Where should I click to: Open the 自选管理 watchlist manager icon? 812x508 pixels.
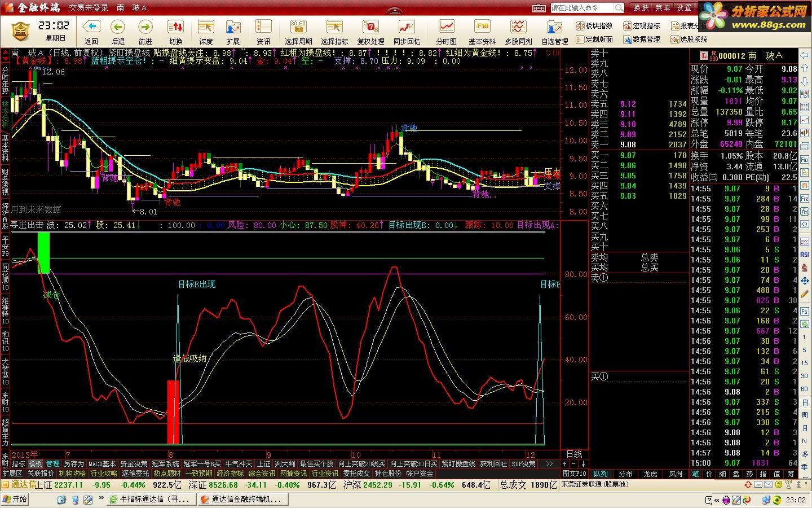555,32
